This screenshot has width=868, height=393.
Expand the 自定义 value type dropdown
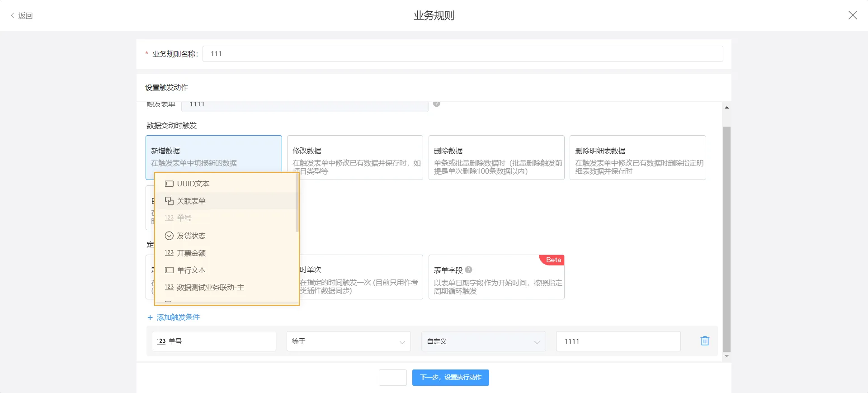pyautogui.click(x=483, y=341)
